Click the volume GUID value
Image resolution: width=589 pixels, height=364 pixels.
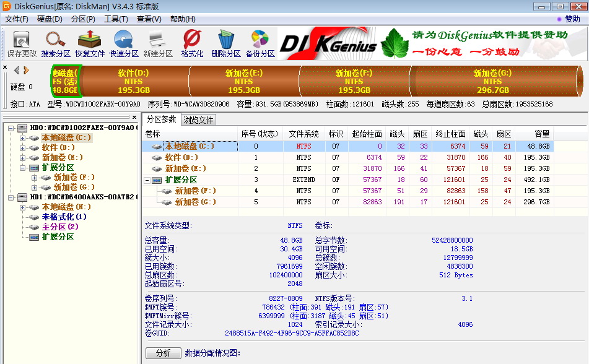tap(292, 333)
